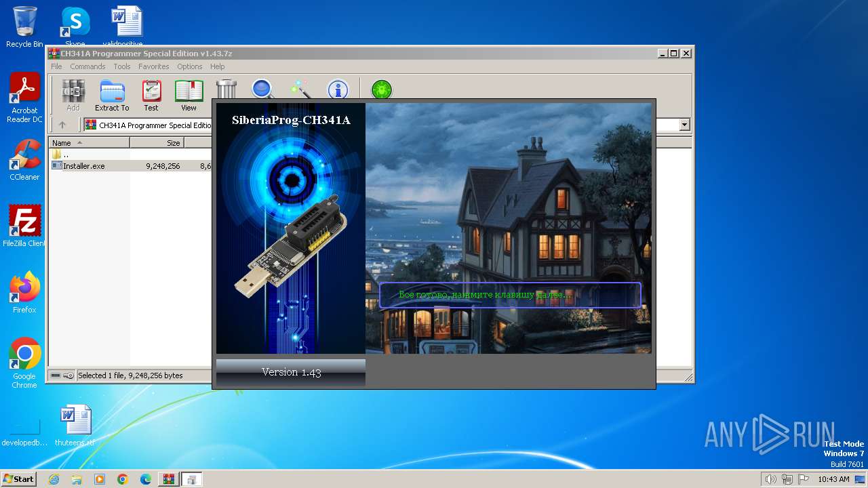Select the Installer.exe row
868x488 pixels.
tap(131, 165)
